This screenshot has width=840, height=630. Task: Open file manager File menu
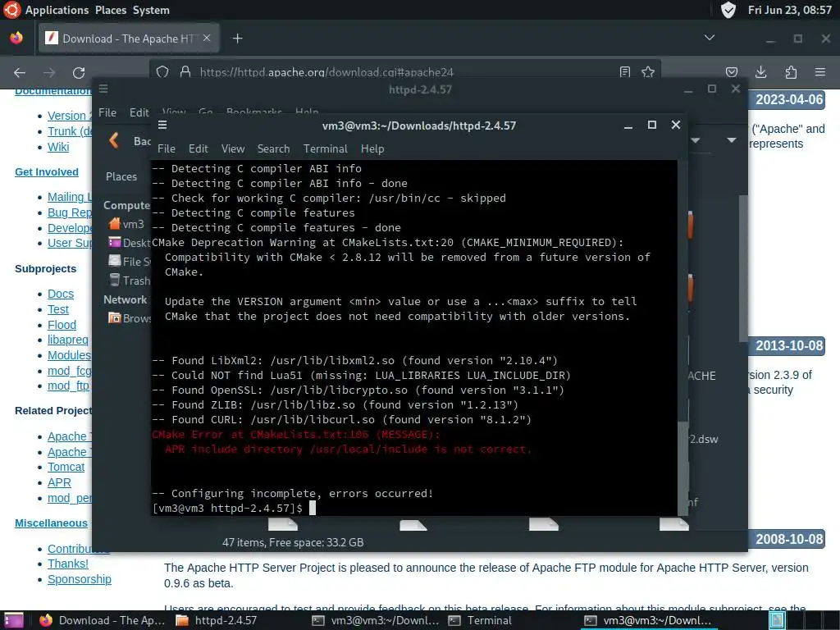(x=107, y=112)
